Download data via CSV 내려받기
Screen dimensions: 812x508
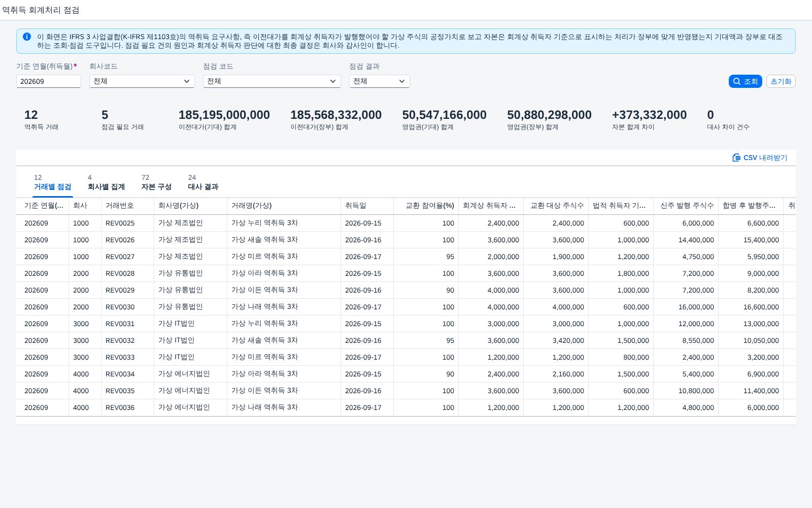[x=760, y=157]
